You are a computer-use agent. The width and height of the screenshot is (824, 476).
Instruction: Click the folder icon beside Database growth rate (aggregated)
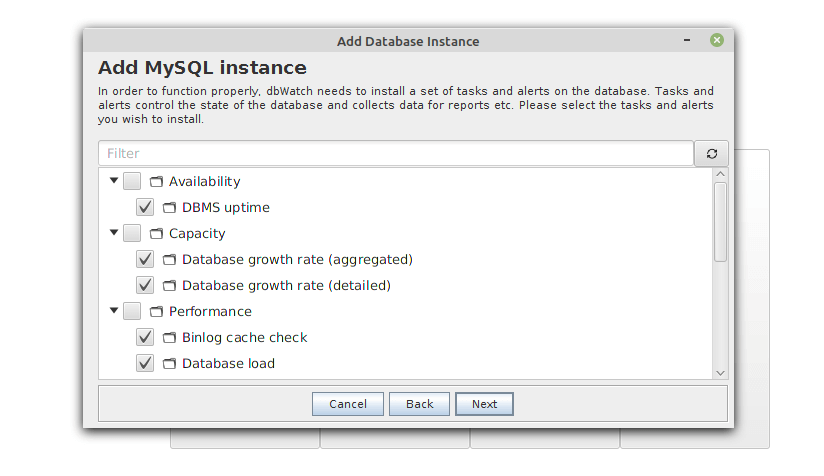[169, 260]
